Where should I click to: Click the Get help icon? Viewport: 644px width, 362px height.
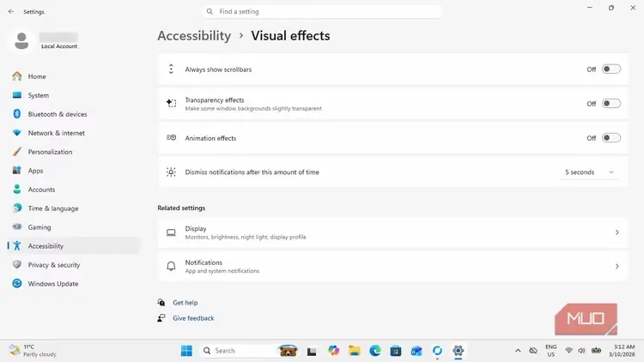(161, 303)
